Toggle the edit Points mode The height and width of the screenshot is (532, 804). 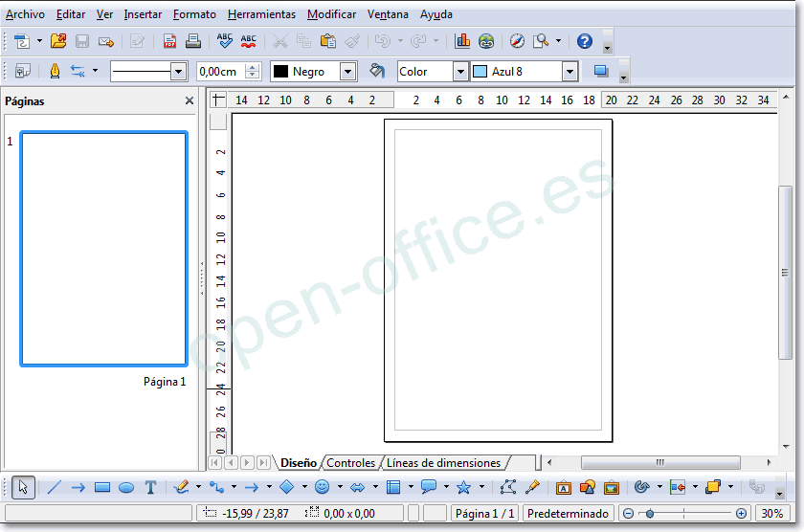507,487
